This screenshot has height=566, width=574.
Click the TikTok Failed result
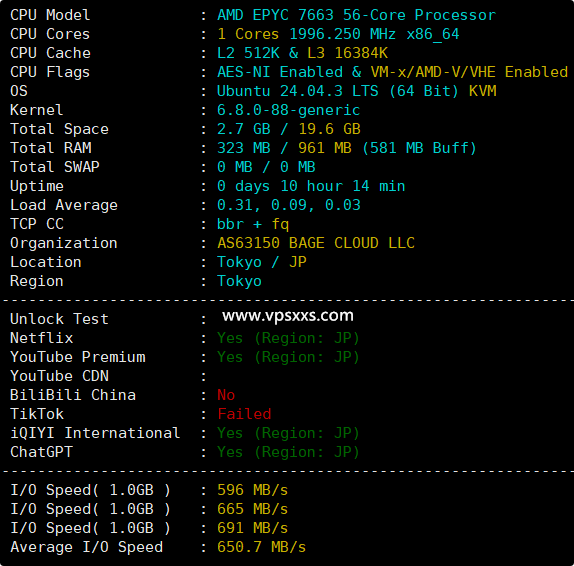tap(244, 414)
